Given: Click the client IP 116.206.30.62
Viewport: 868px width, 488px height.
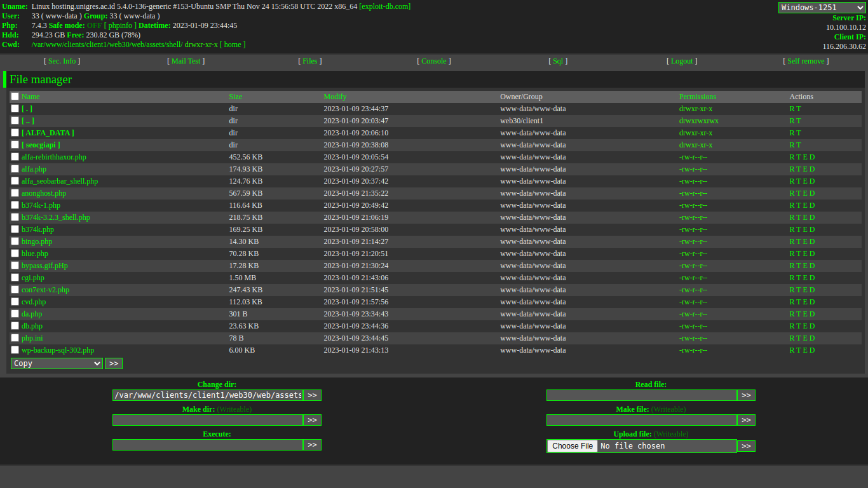Looking at the screenshot, I should point(844,46).
